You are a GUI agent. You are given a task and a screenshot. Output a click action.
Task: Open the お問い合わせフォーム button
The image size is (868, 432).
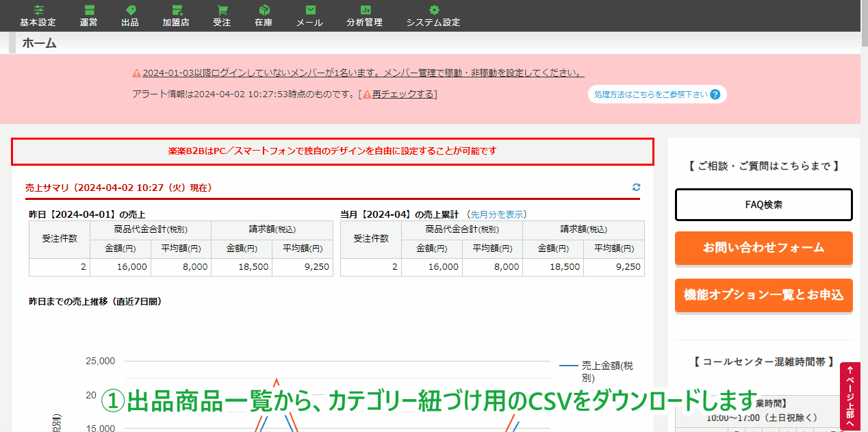(x=763, y=248)
